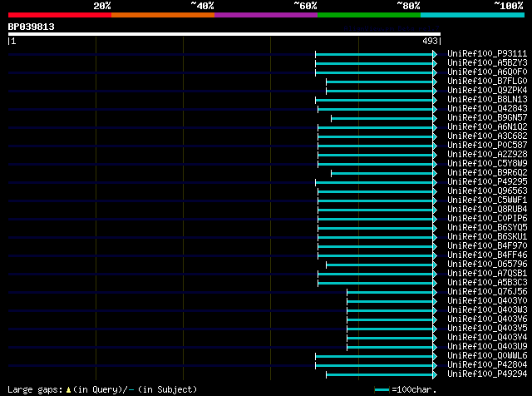Select the UniRef100_O65796 label
The image size is (532, 396).
click(487, 265)
